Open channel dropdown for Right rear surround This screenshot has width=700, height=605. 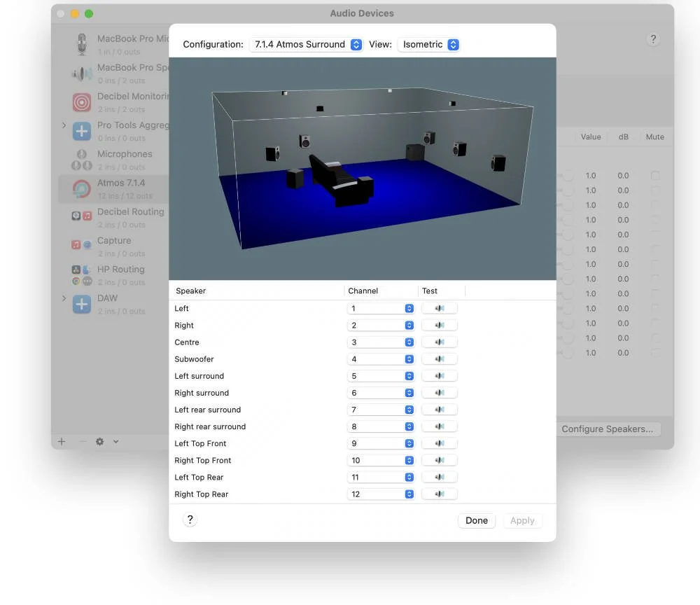click(381, 427)
